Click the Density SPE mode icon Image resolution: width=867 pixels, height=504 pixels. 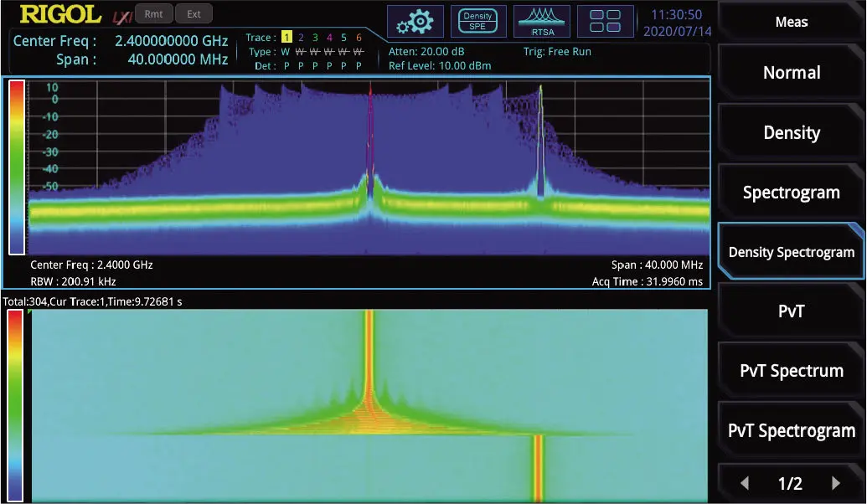point(478,22)
